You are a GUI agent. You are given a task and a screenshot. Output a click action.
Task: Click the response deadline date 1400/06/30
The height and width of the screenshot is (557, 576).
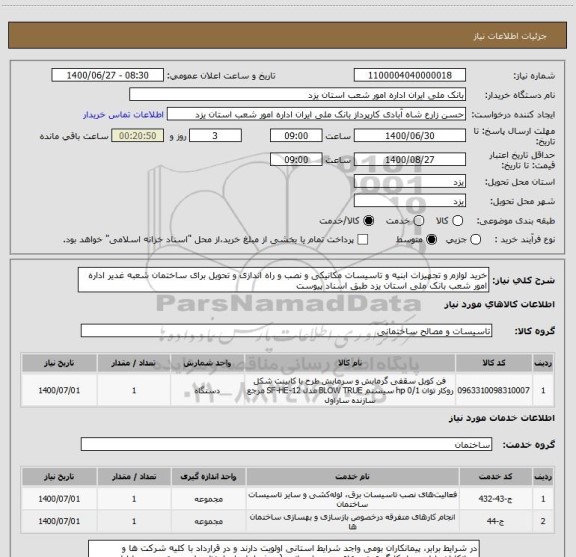[410, 136]
